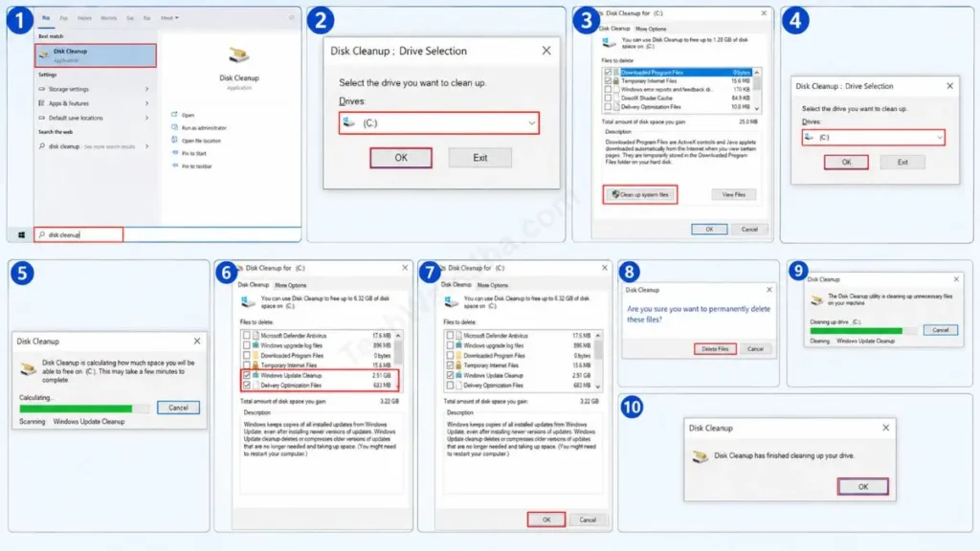Click OK in the 6.32 GB Disk Cleanup window

point(546,519)
